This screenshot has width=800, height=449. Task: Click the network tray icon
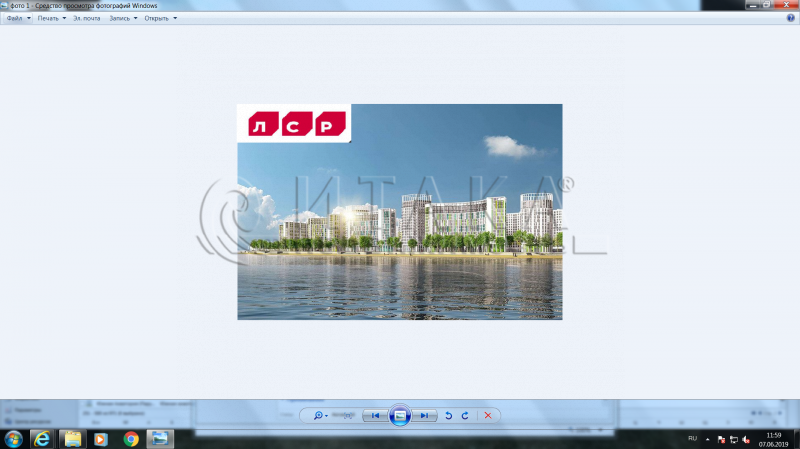pyautogui.click(x=734, y=439)
